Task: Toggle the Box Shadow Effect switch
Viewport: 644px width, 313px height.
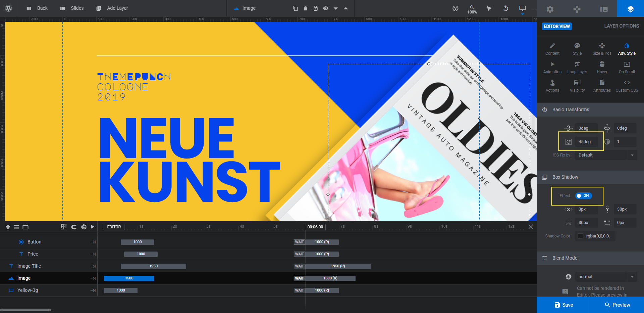Action: [584, 196]
